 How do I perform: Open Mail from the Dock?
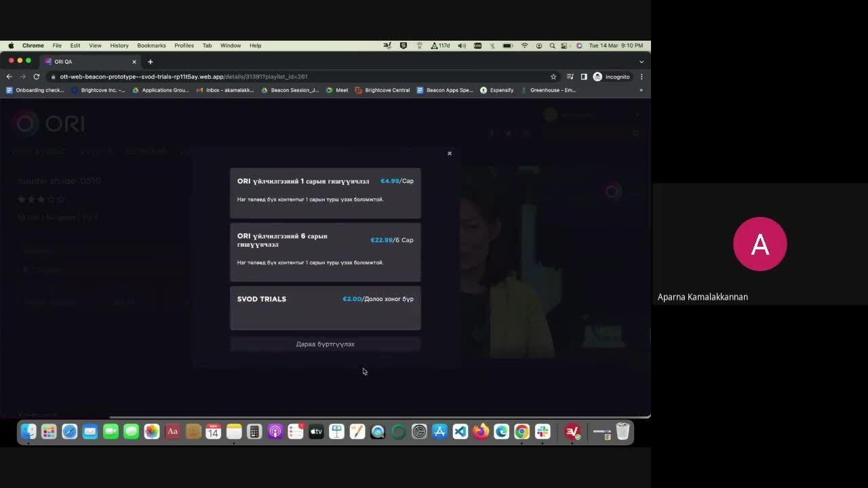coord(90,432)
